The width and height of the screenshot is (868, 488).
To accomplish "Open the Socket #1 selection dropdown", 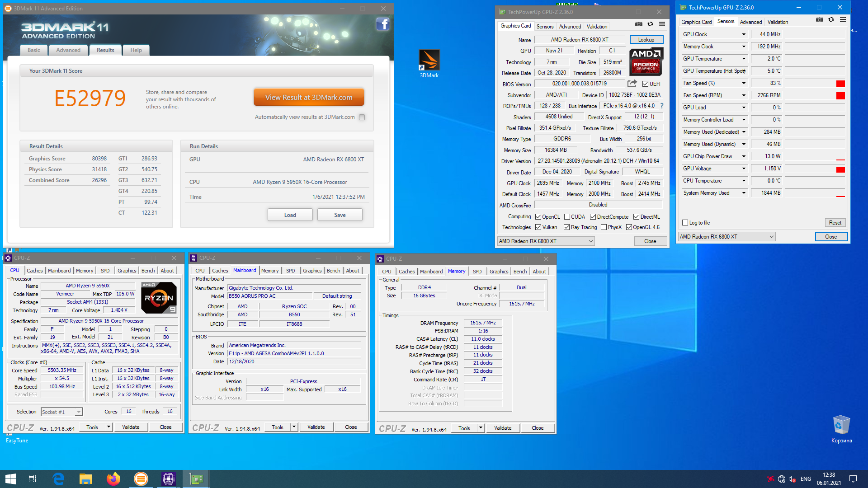I will 61,412.
